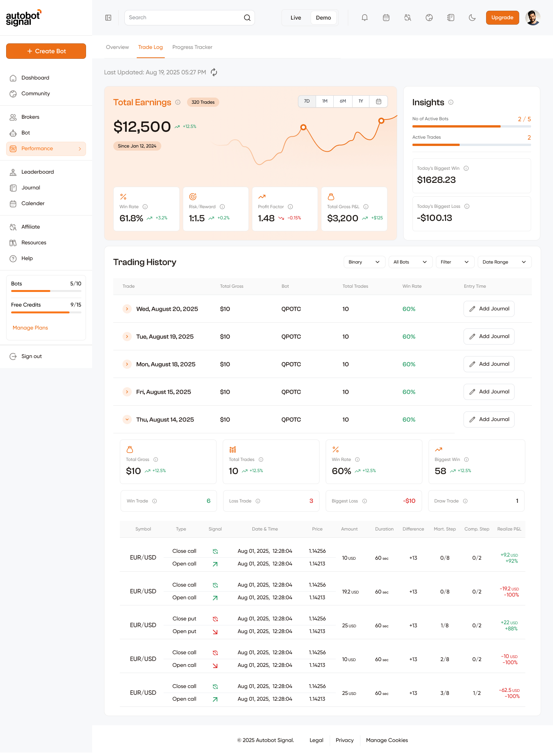The image size is (553, 756).
Task: Click the user profile avatar
Action: click(533, 18)
